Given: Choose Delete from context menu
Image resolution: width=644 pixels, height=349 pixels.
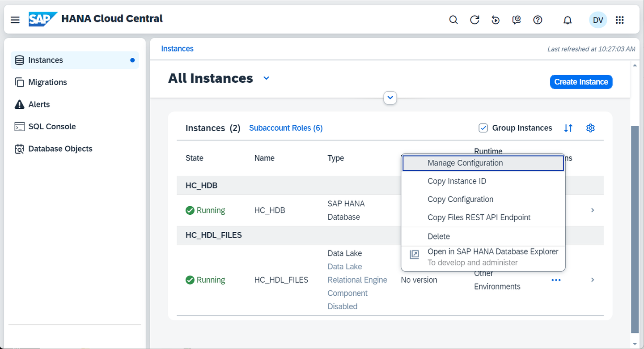Looking at the screenshot, I should pyautogui.click(x=483, y=236).
